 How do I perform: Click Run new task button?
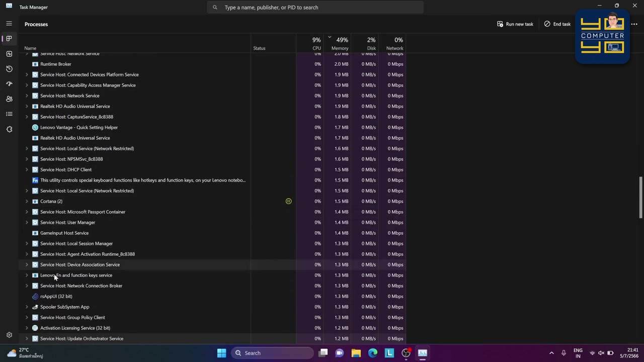click(515, 24)
